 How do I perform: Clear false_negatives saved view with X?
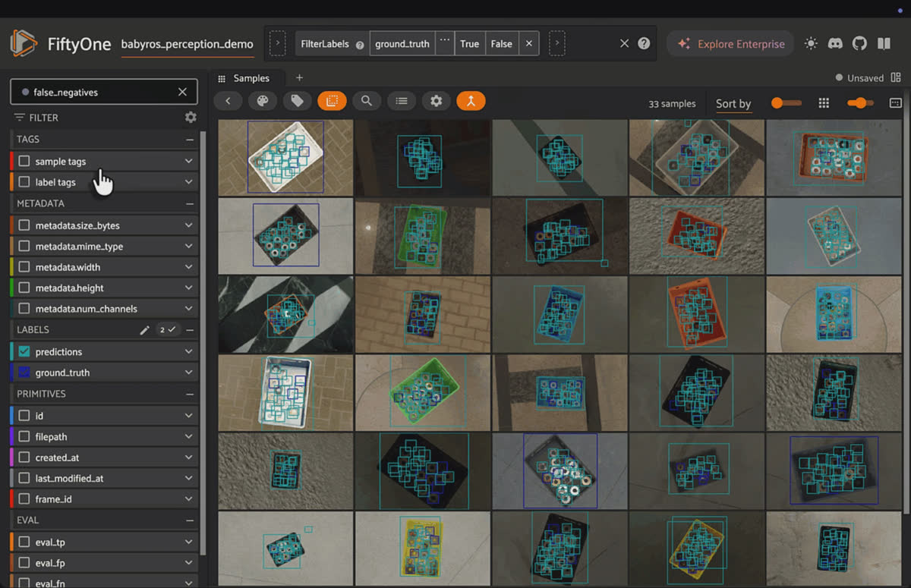pyautogui.click(x=182, y=92)
